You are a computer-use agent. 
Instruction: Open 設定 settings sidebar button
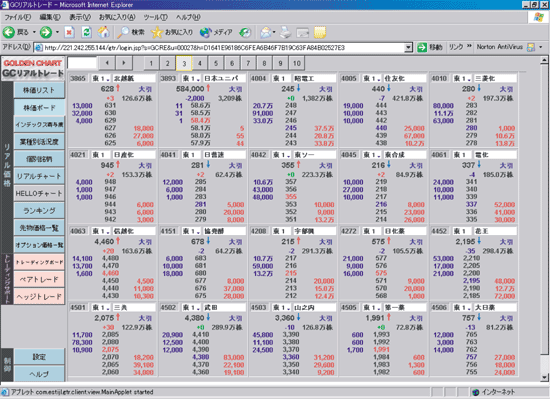pos(39,357)
